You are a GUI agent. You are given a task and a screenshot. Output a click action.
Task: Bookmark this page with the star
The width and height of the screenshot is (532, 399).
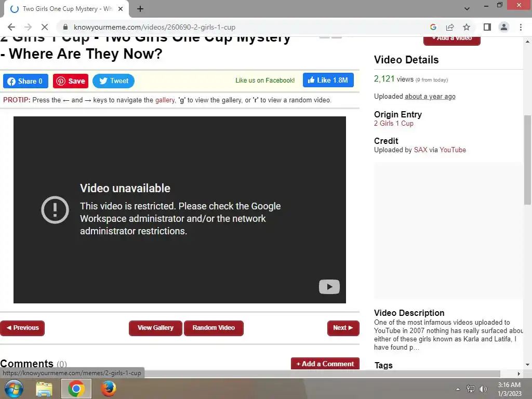coord(467,27)
